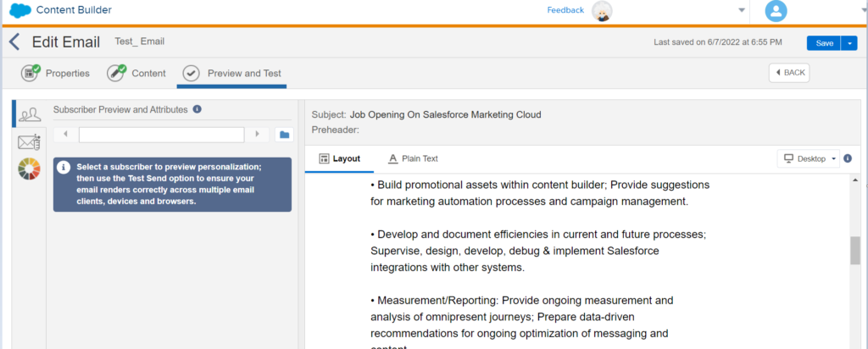Open the Einstein mascot icon

point(603,11)
